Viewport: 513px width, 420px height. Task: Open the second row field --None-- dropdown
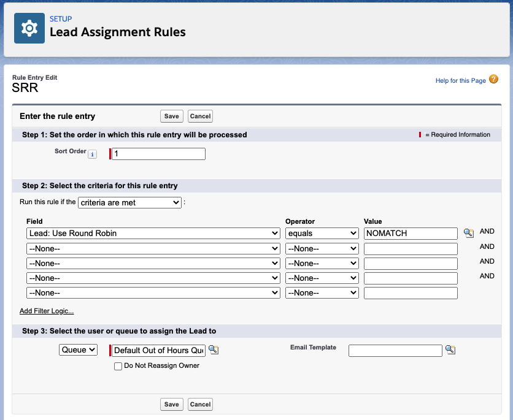(x=153, y=249)
